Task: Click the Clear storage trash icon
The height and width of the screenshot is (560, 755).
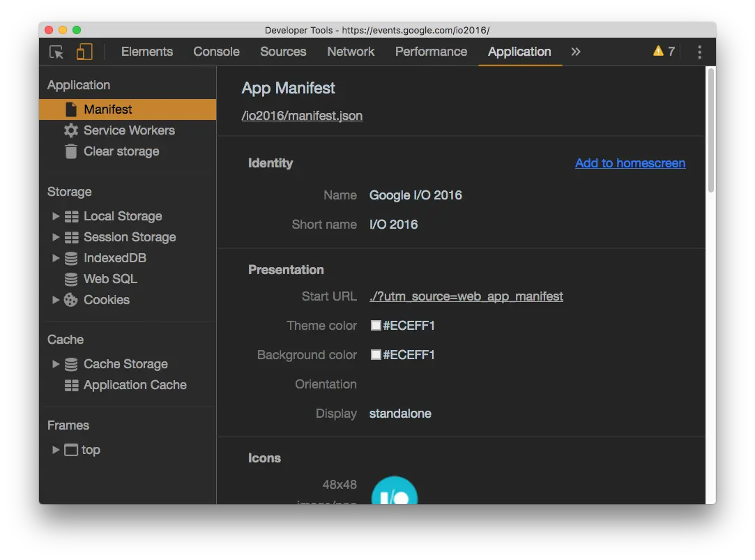Action: [71, 151]
